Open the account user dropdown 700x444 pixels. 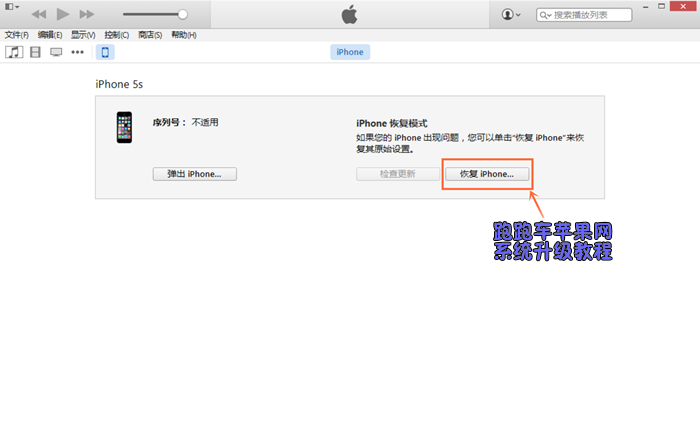point(511,14)
